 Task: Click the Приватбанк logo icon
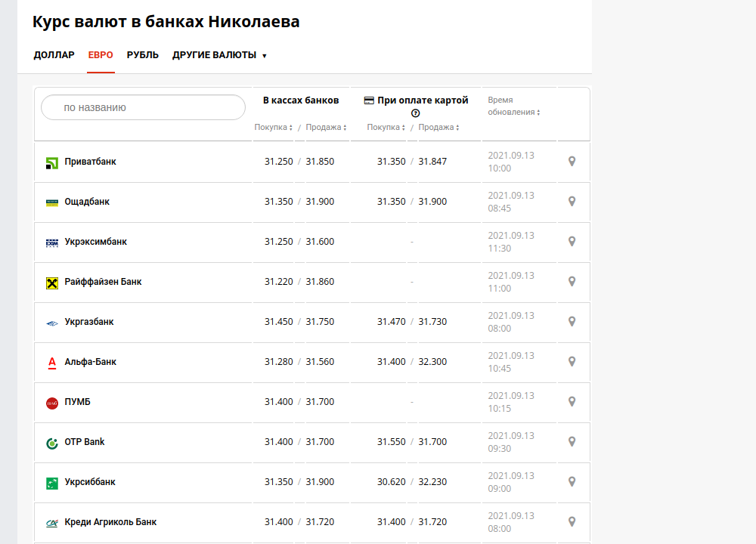[x=52, y=163]
